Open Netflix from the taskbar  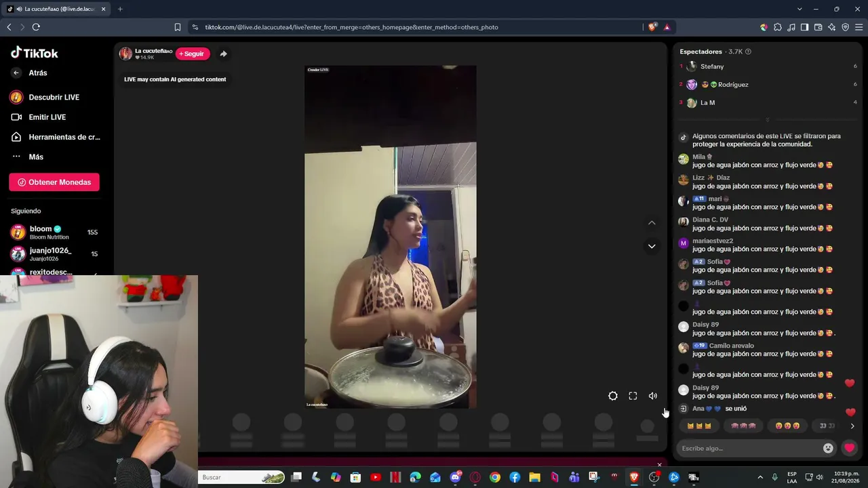[x=395, y=477]
